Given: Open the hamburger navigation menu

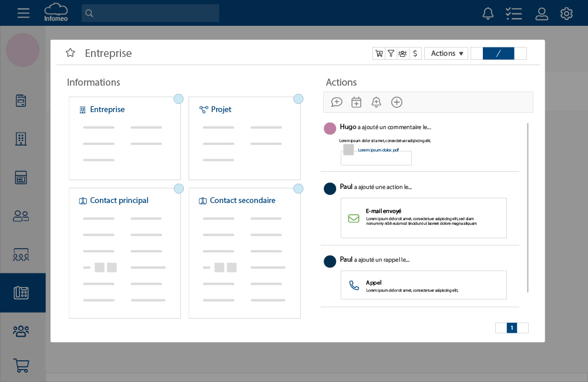Looking at the screenshot, I should [23, 13].
